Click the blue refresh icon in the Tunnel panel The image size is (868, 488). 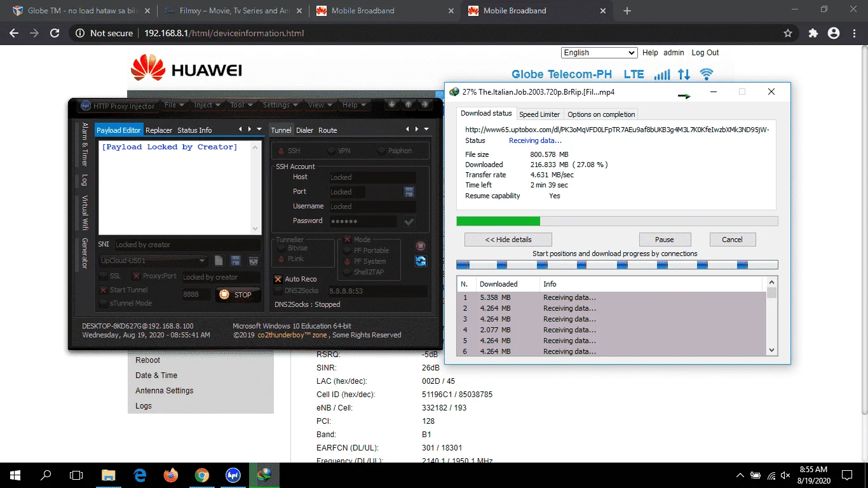(x=420, y=261)
